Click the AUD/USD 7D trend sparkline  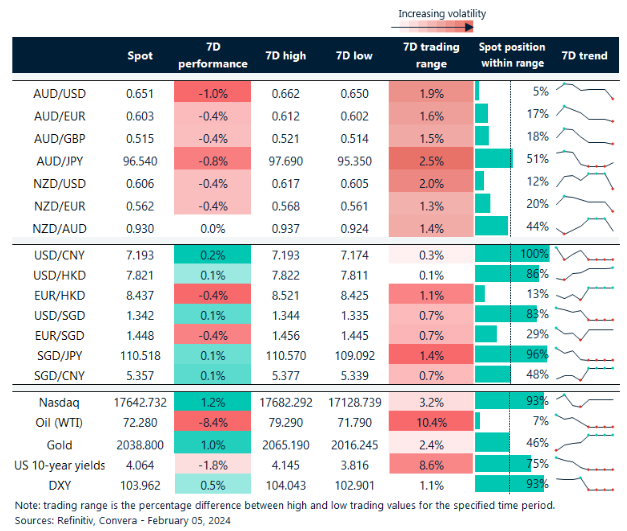[585, 92]
